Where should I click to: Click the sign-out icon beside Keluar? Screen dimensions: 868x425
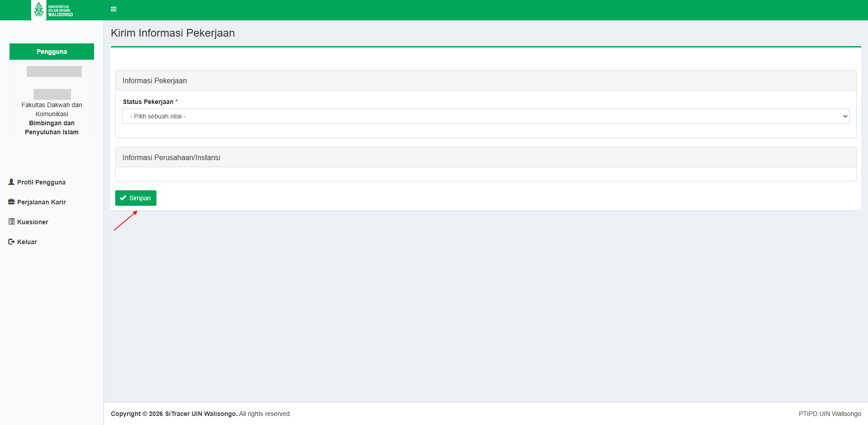(11, 242)
